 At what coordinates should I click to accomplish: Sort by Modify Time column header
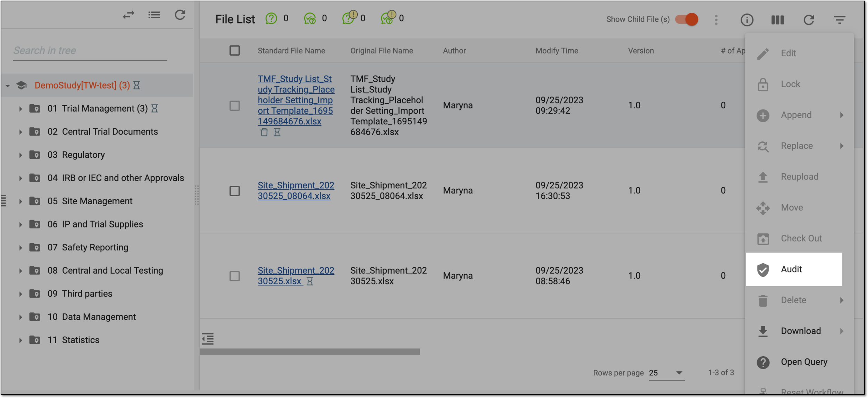pyautogui.click(x=557, y=51)
